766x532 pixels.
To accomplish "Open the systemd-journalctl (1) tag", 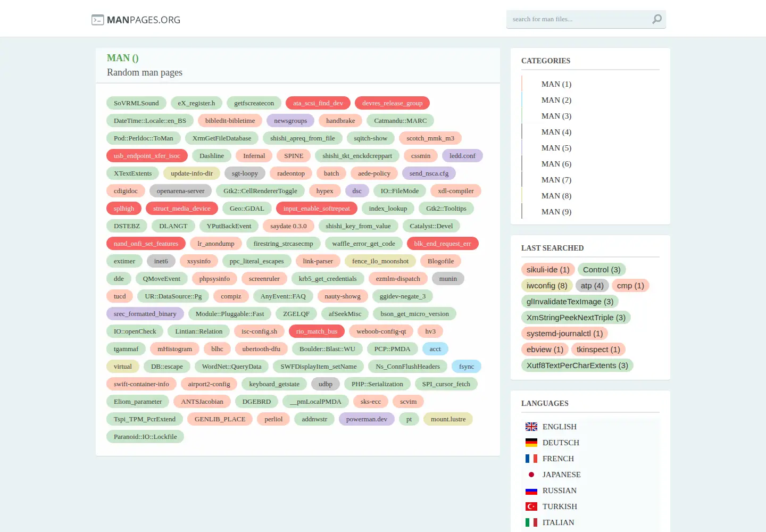I will point(564,334).
